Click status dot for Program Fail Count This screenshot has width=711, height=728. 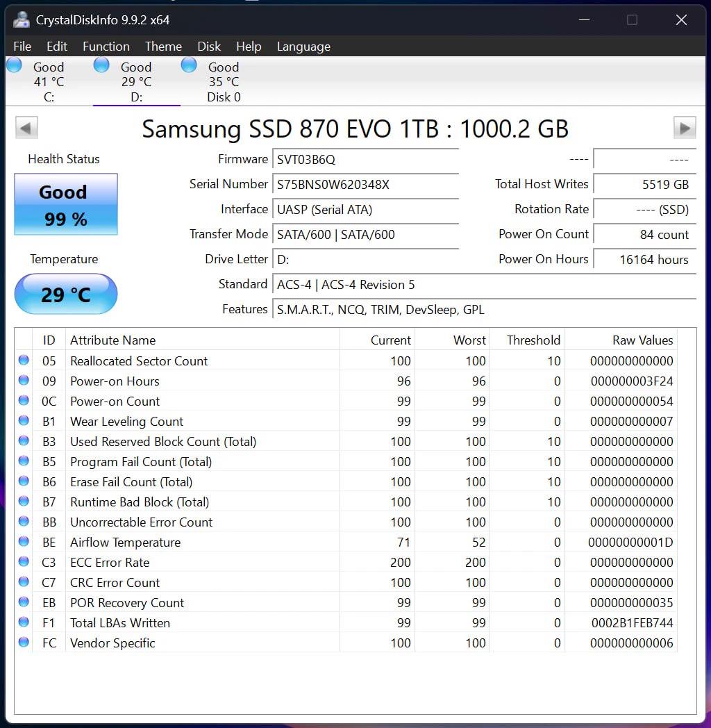(24, 461)
